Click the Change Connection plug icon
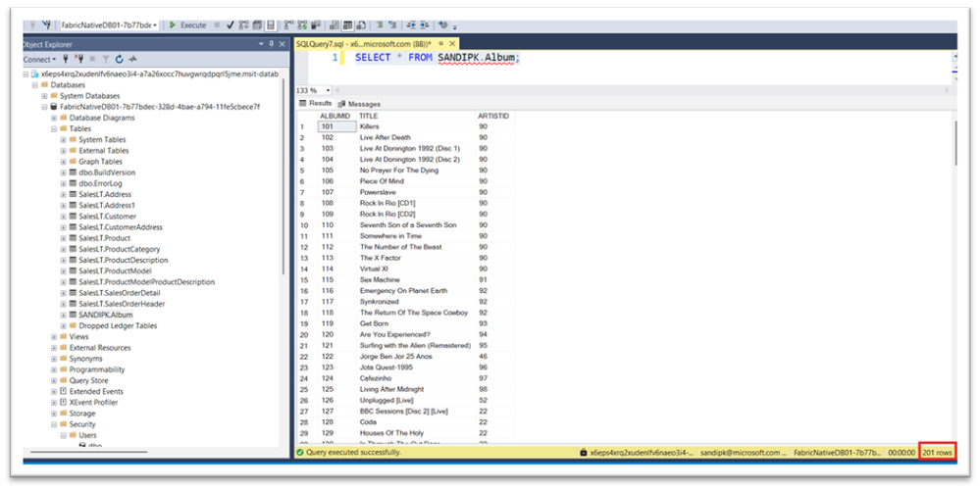The width and height of the screenshot is (980, 490). coord(47,24)
